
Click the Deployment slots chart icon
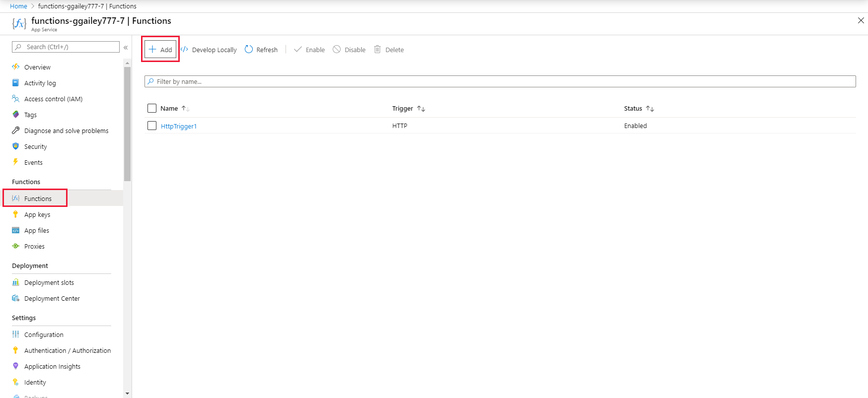[x=16, y=282]
